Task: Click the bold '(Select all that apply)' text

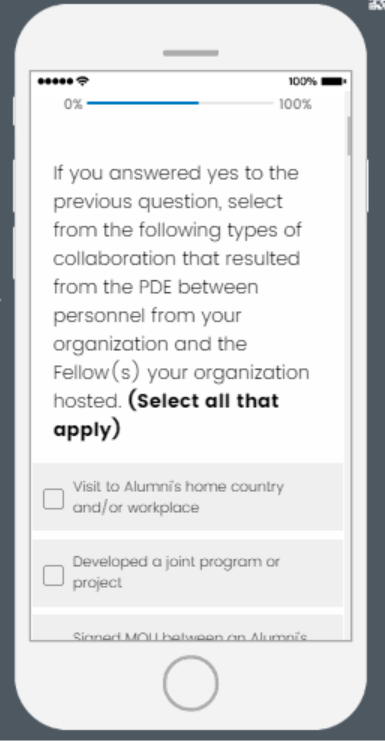Action: tap(166, 415)
